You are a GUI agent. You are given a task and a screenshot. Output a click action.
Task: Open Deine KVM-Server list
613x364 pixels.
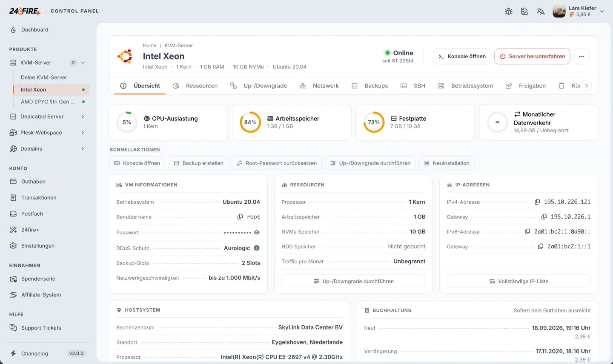pos(44,77)
